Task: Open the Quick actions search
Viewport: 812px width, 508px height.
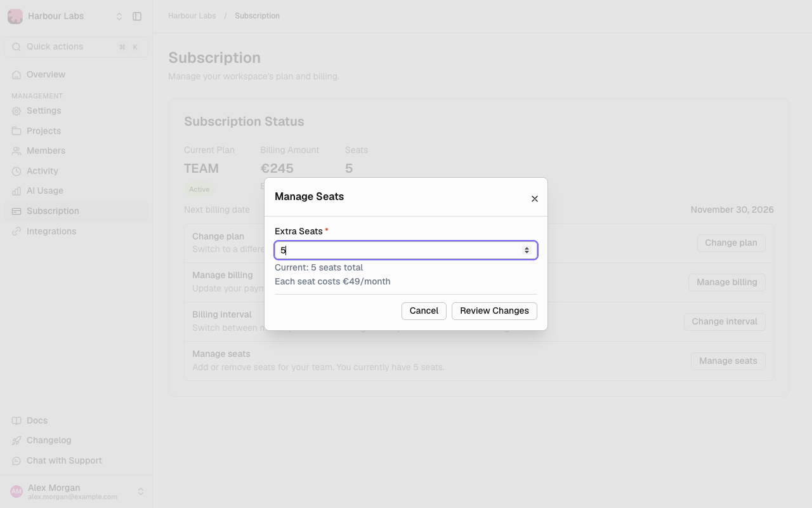Action: click(76, 47)
